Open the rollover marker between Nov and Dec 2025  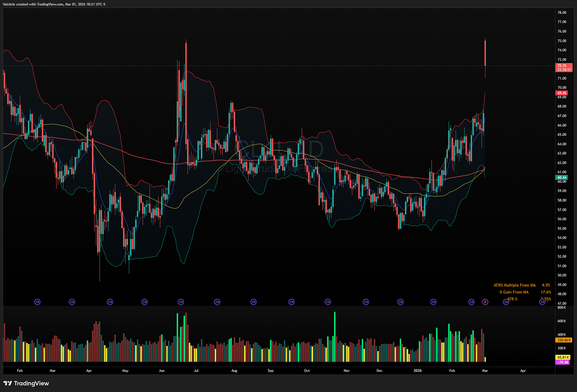366,302
